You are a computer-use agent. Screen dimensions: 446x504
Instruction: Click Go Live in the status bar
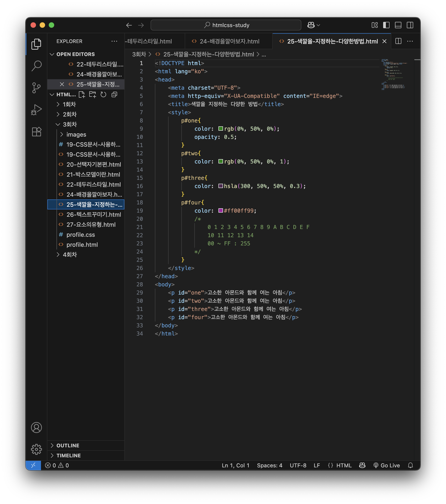point(387,465)
